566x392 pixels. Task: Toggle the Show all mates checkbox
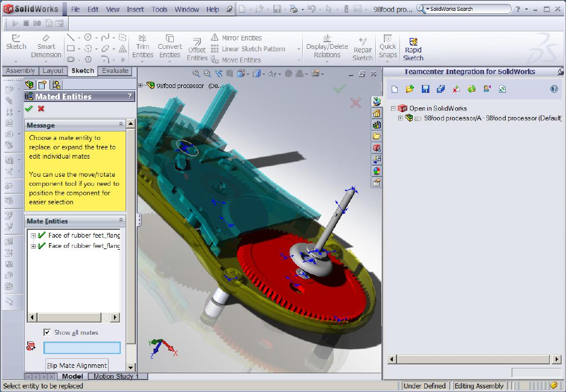(x=47, y=332)
